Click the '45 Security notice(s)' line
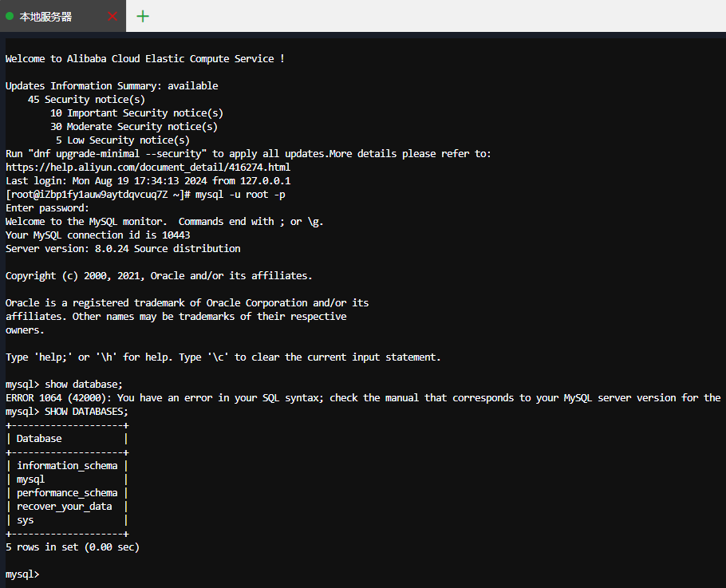 tap(86, 100)
